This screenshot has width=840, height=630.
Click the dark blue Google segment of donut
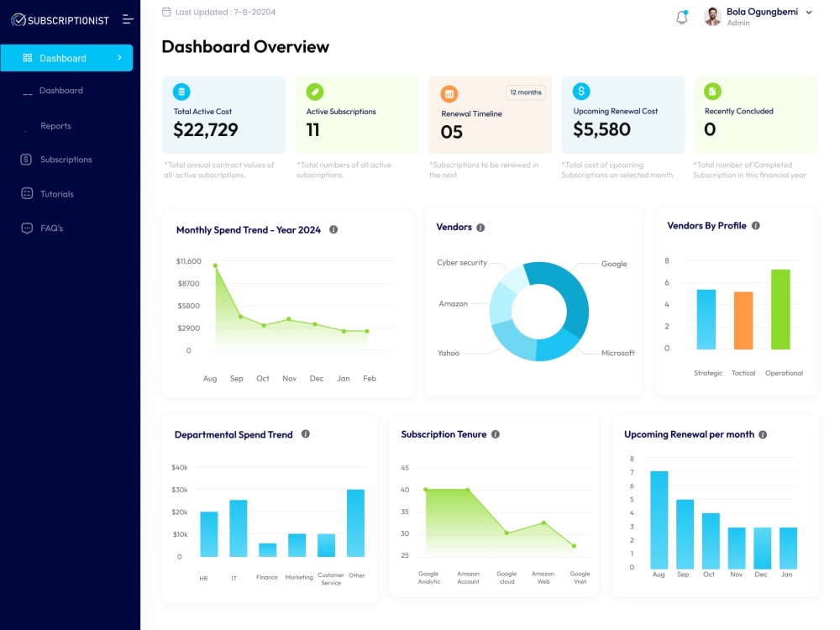(x=570, y=293)
